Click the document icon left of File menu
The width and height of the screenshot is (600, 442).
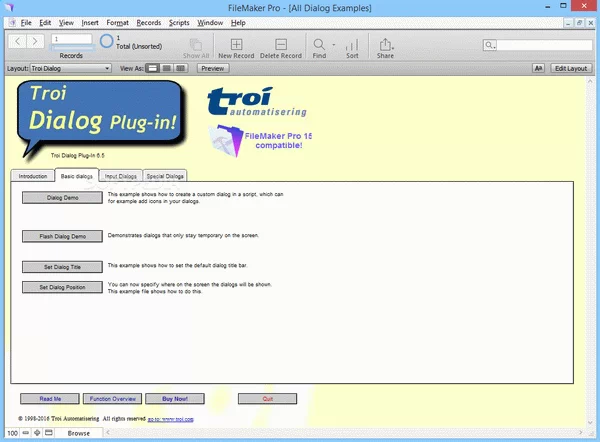click(12, 23)
